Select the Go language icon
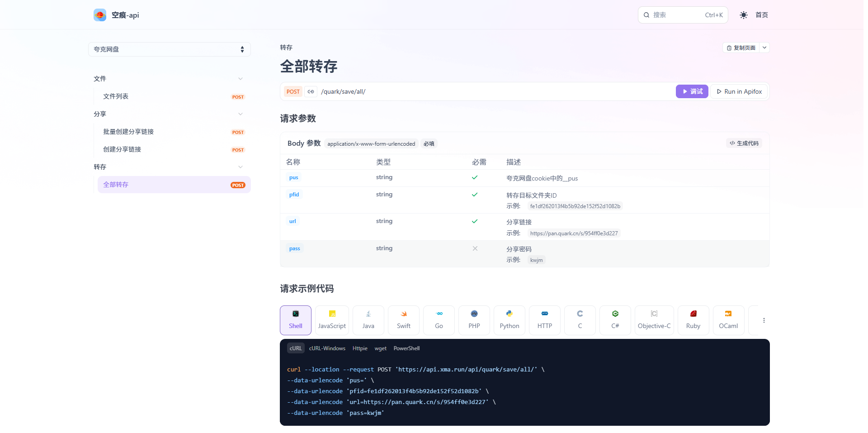Screen dimensions: 868x433 pos(439,320)
